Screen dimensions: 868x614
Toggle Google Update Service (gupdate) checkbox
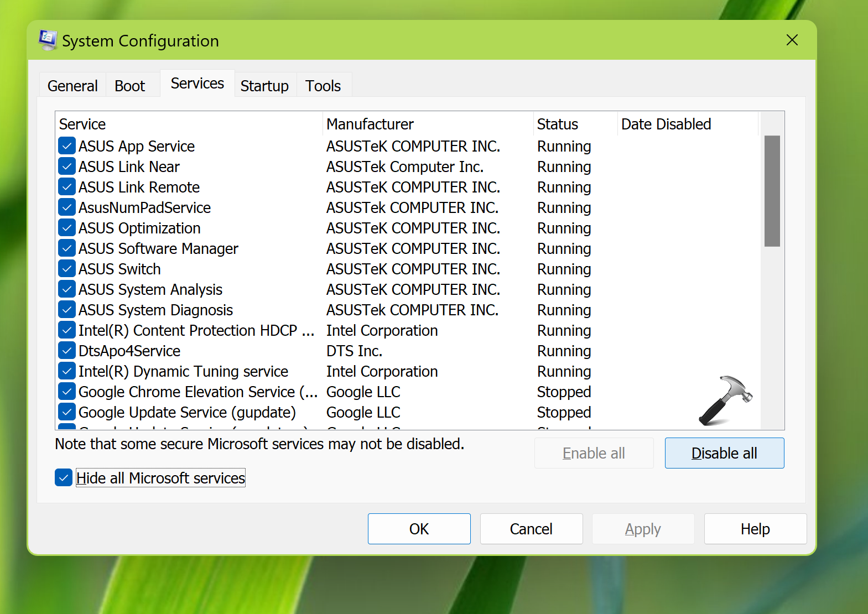coord(67,412)
